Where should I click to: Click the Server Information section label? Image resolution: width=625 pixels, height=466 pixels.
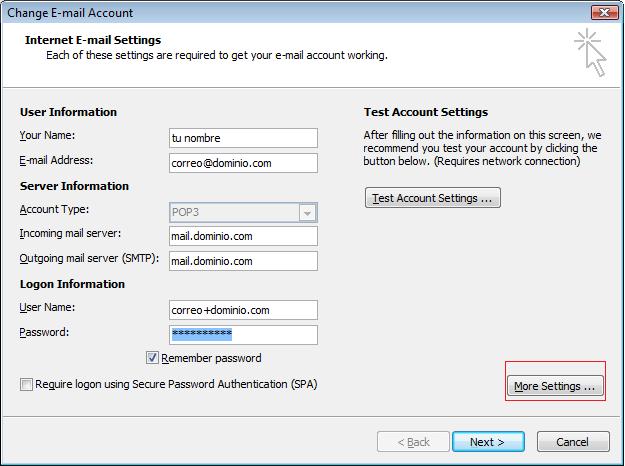click(74, 186)
